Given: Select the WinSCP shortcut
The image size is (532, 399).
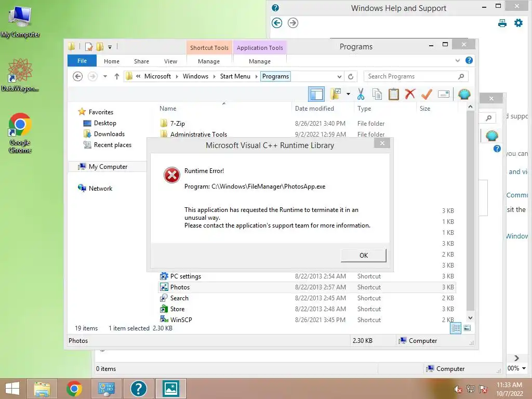Looking at the screenshot, I should pos(181,320).
